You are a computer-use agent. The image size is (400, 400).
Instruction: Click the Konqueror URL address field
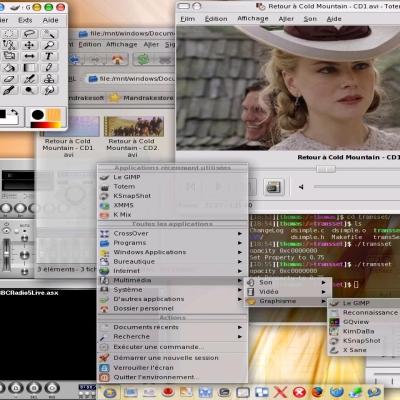click(x=130, y=79)
